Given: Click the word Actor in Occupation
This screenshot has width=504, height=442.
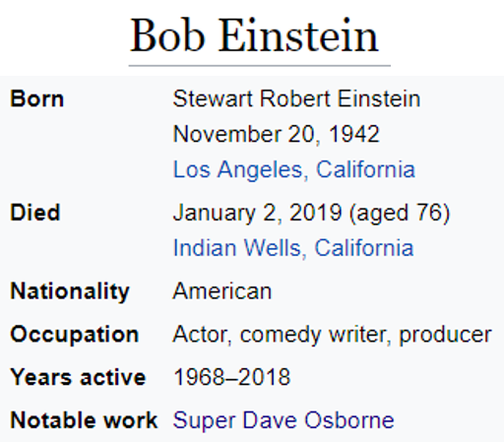Looking at the screenshot, I should tap(200, 335).
